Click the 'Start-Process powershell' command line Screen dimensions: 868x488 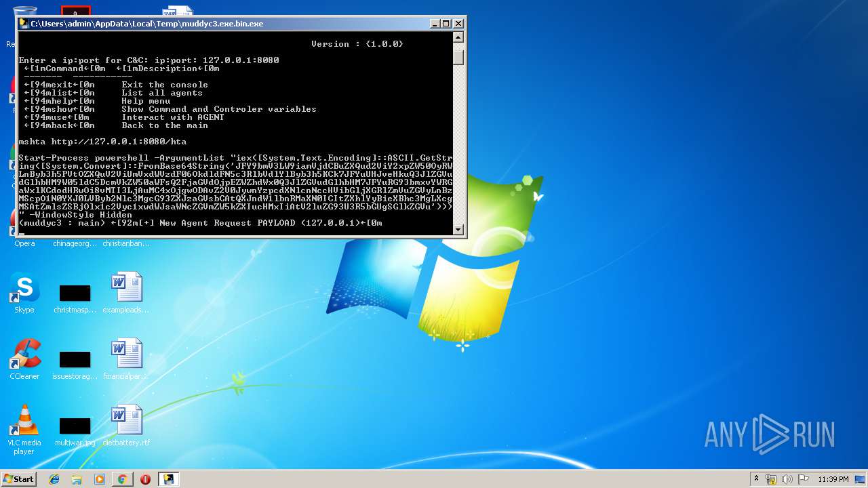[x=235, y=158]
